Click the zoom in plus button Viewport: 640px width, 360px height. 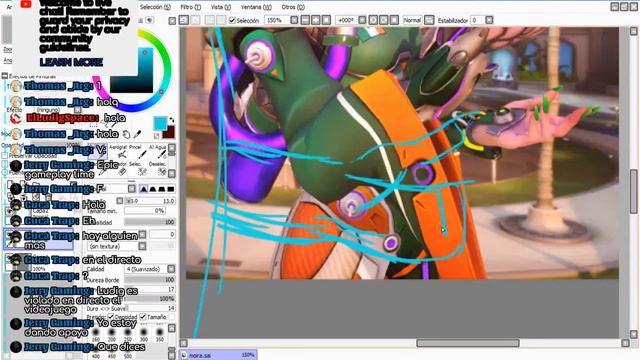316,20
